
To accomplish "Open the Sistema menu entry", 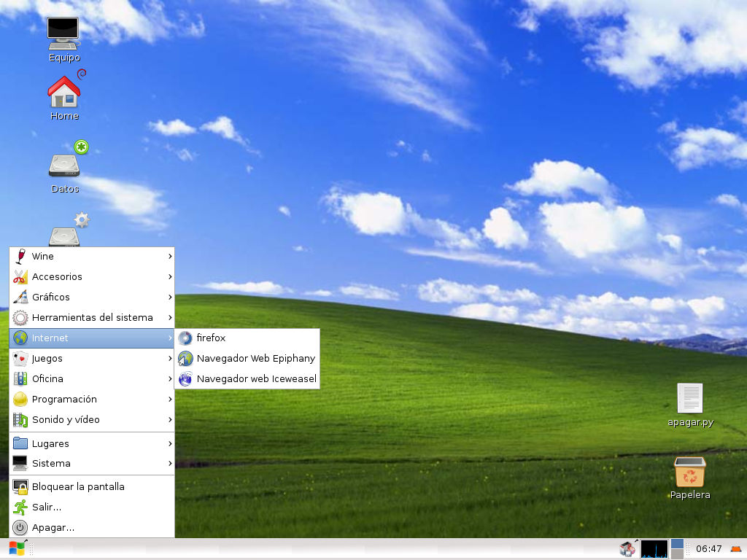I will point(92,463).
